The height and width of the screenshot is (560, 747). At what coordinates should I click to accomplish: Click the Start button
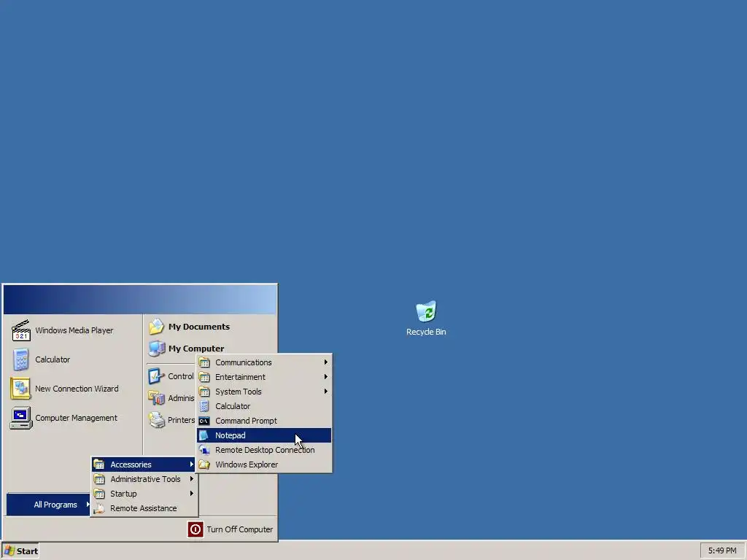(20, 551)
